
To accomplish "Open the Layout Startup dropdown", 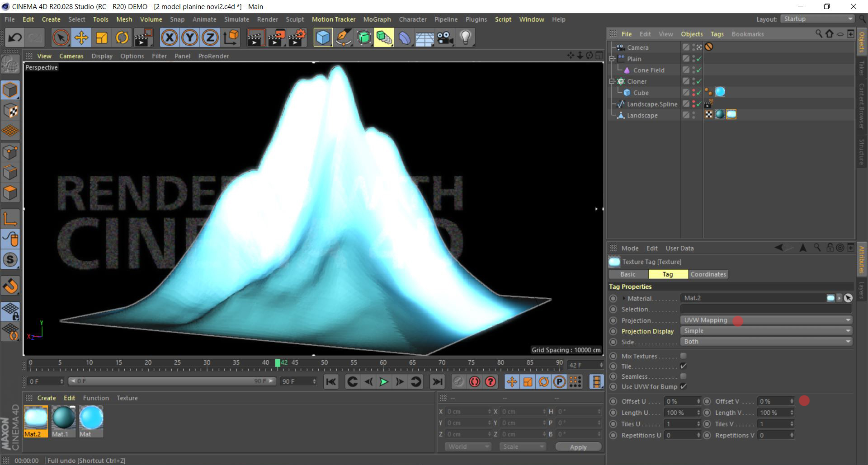I will (x=817, y=19).
